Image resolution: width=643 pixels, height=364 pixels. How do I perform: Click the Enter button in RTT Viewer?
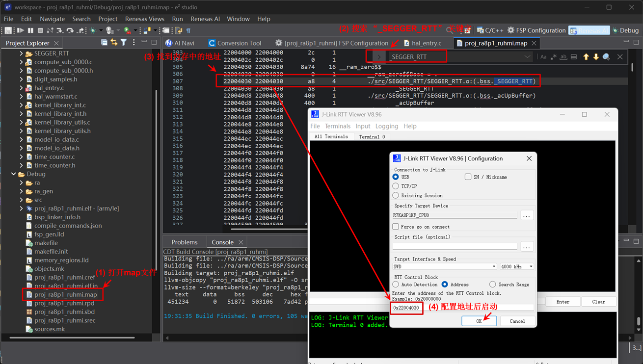pos(563,302)
